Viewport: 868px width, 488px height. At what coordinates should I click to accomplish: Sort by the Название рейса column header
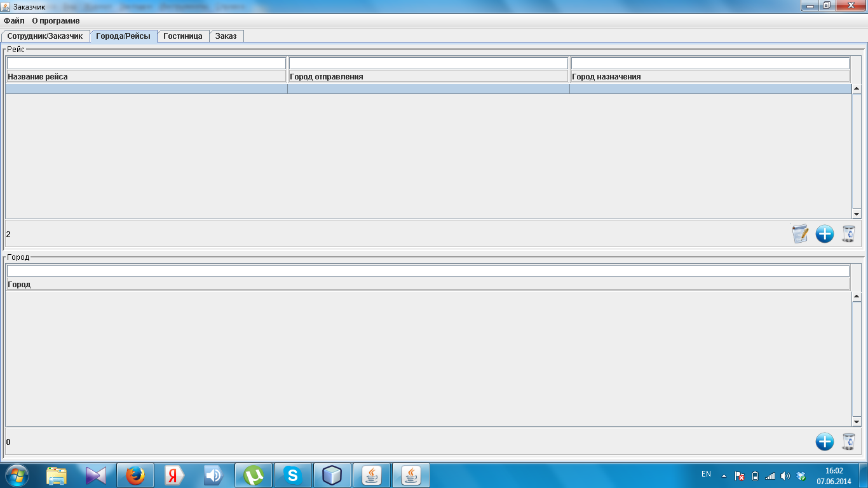(x=147, y=76)
